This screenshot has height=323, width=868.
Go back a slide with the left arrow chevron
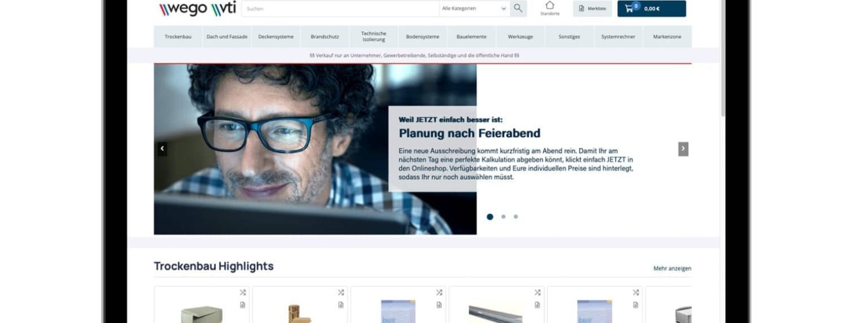click(x=162, y=149)
